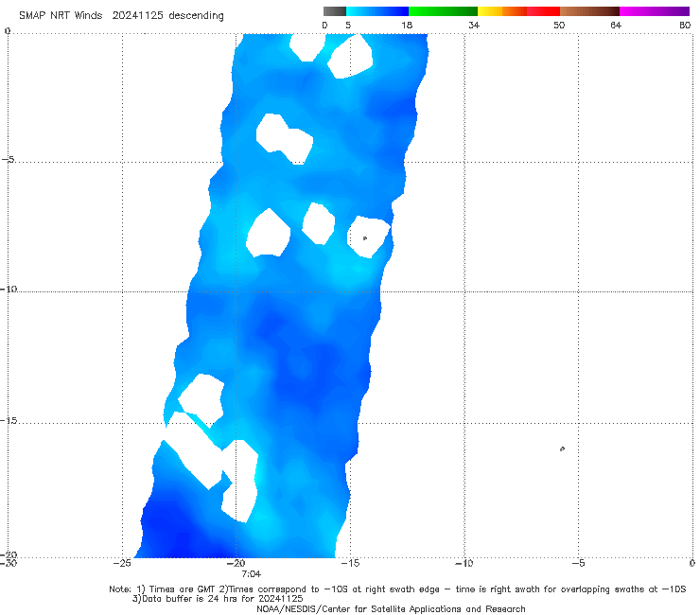Click the longitude axis label "-15"
Viewport: 700px width, 615px height.
click(350, 563)
